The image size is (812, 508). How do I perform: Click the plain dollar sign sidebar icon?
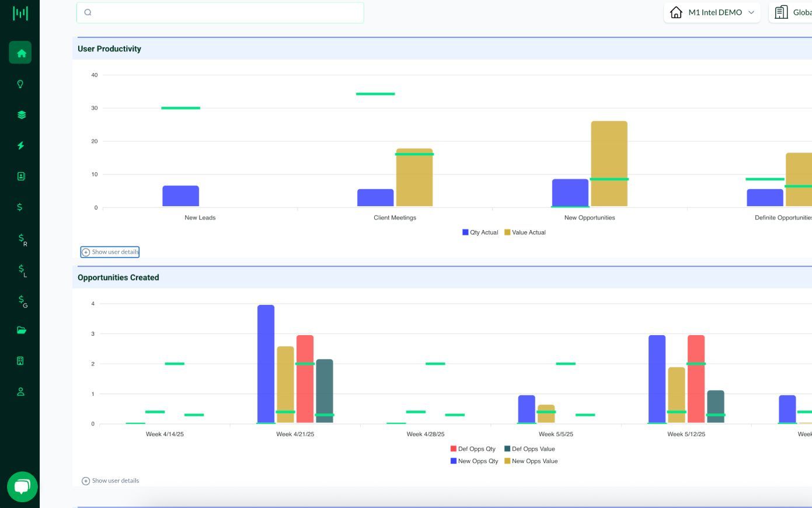[x=20, y=207]
